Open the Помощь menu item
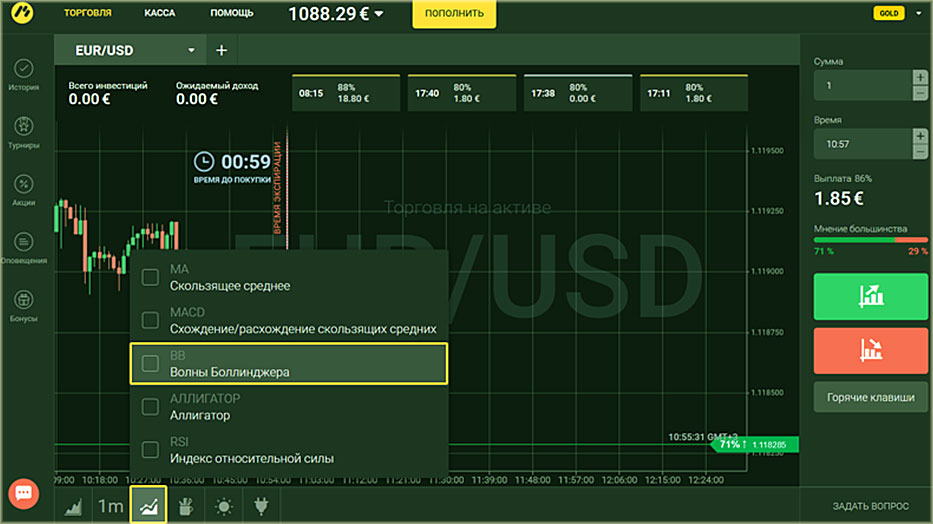The height and width of the screenshot is (524, 933). [232, 14]
